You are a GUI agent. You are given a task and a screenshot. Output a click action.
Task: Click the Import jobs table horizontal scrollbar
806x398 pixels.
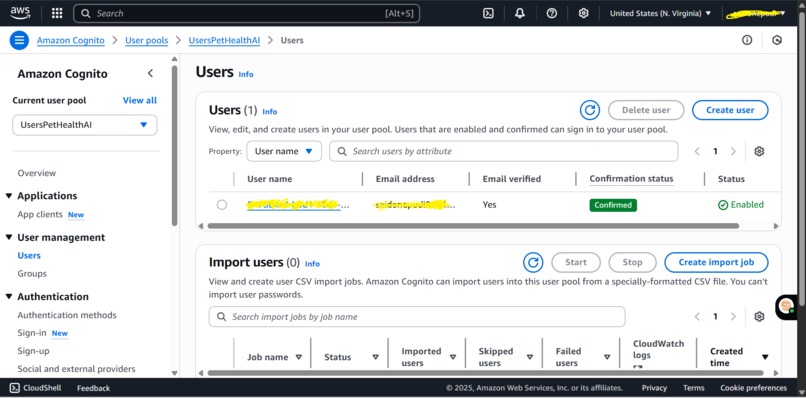[485, 373]
